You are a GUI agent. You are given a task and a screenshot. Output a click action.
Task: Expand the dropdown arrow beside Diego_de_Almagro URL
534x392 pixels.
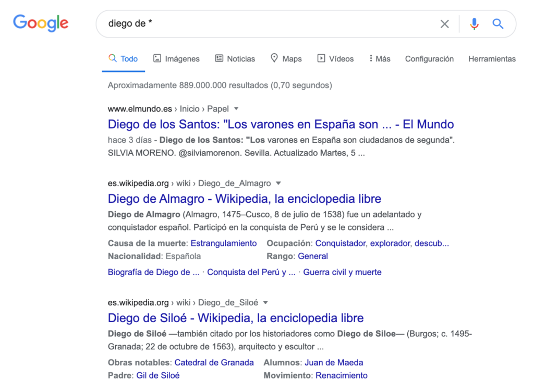(278, 183)
